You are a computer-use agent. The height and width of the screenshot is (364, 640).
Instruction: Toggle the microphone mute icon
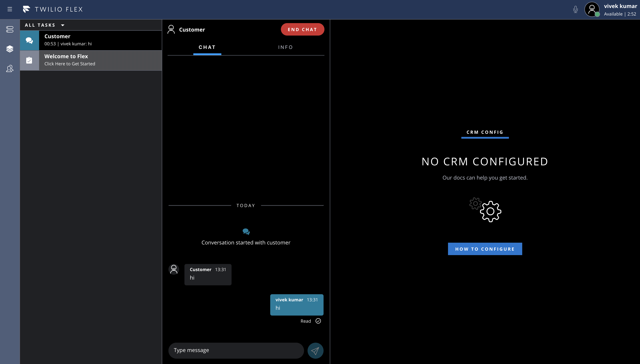(x=576, y=10)
